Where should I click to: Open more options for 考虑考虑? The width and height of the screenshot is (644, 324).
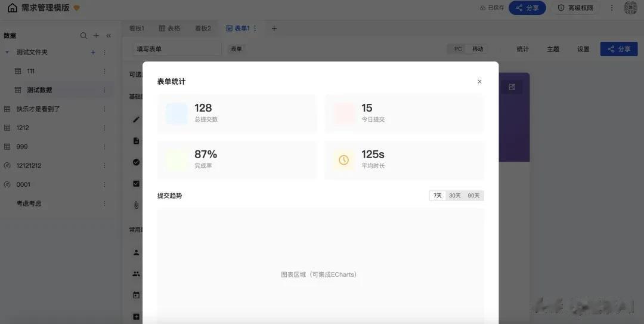[104, 203]
